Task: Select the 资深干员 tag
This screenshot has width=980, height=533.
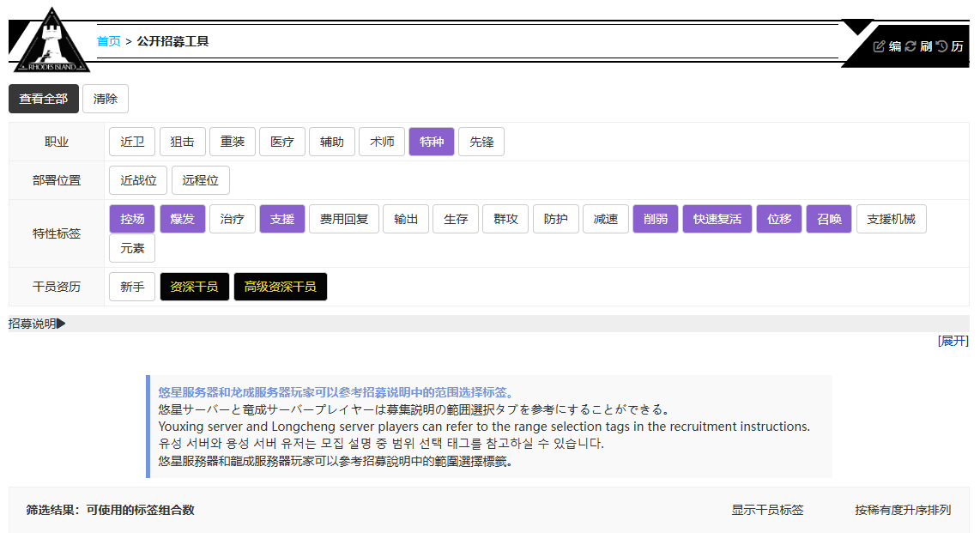Action: pyautogui.click(x=194, y=287)
